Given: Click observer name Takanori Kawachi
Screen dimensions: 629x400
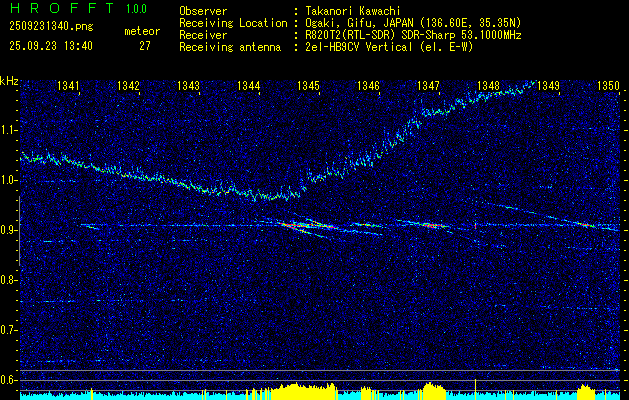Looking at the screenshot, I should [x=353, y=11].
